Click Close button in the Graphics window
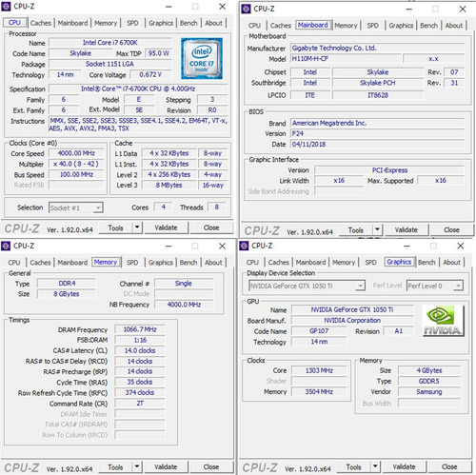 (x=449, y=466)
